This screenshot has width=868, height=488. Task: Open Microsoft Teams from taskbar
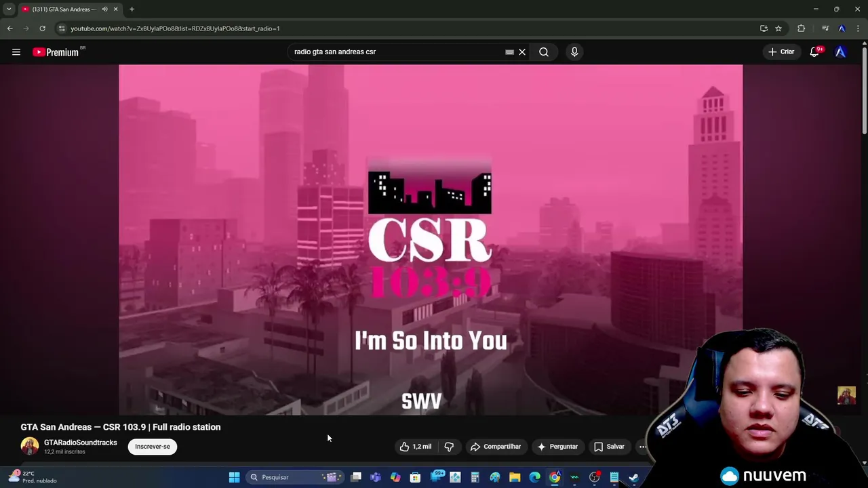[x=376, y=477]
